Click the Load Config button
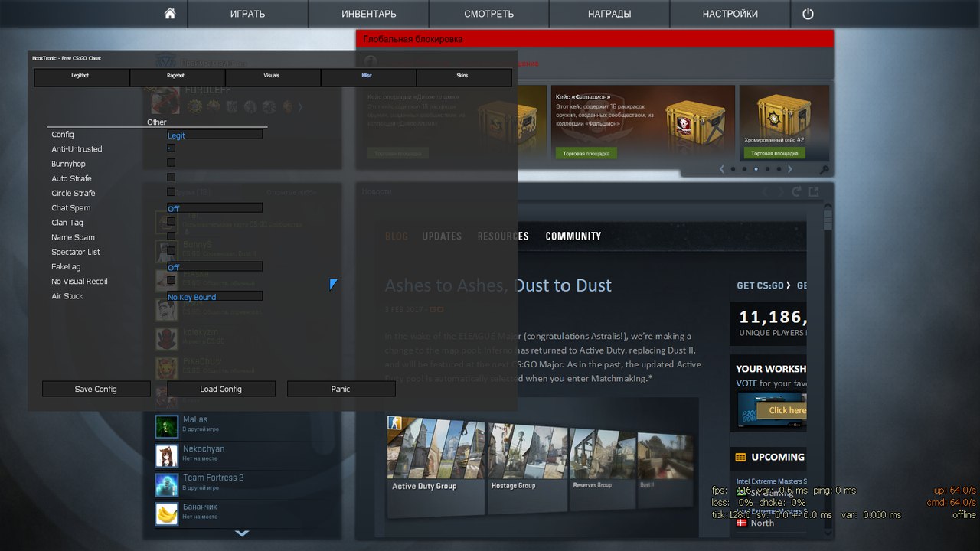Screen dimensions: 980x551 pyautogui.click(x=220, y=389)
